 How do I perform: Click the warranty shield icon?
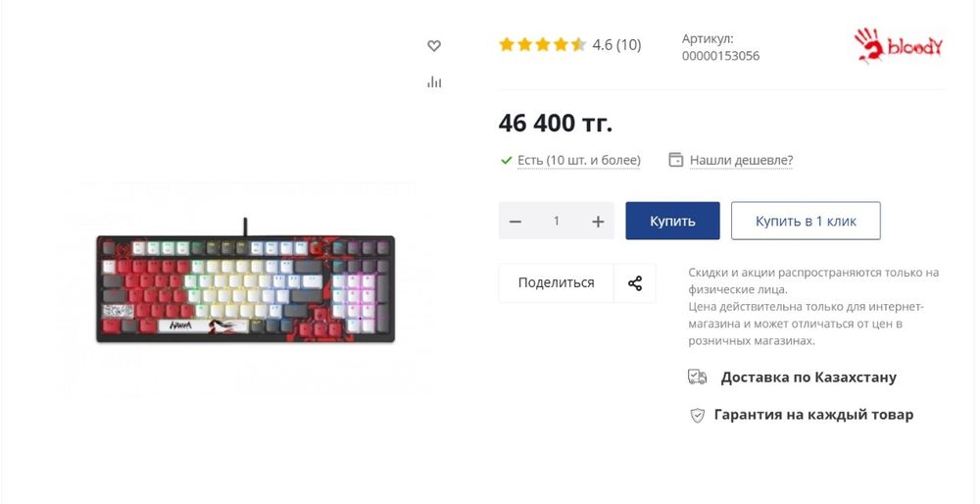coord(697,415)
